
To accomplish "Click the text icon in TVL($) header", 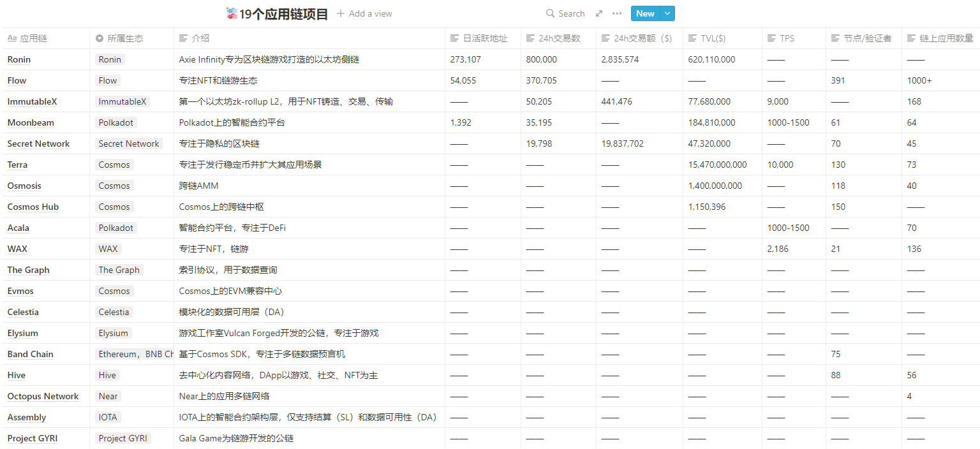I will click(x=693, y=38).
